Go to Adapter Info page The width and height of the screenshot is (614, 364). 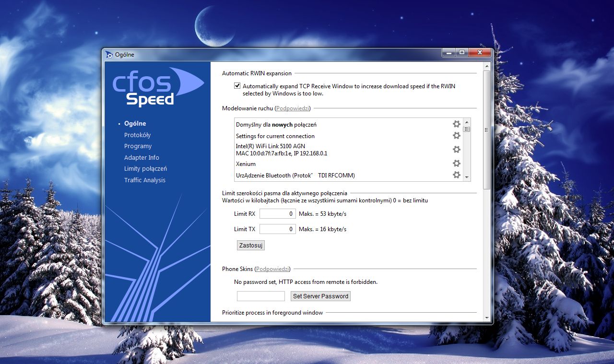click(142, 157)
